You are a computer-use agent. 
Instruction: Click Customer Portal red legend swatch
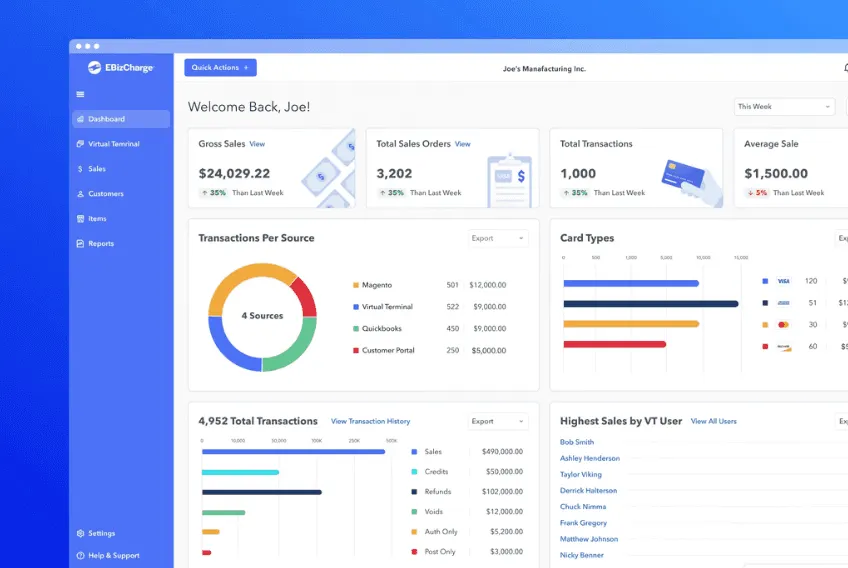(x=356, y=351)
